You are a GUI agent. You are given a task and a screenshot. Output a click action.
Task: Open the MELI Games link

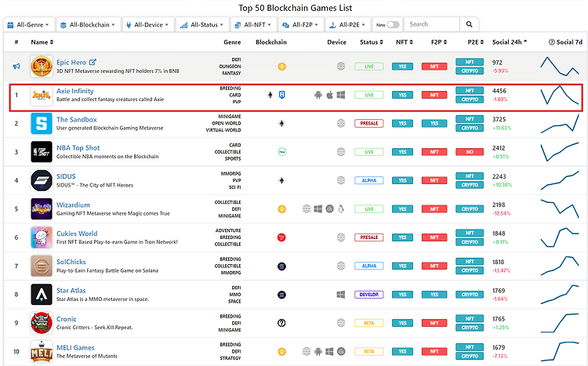point(75,348)
